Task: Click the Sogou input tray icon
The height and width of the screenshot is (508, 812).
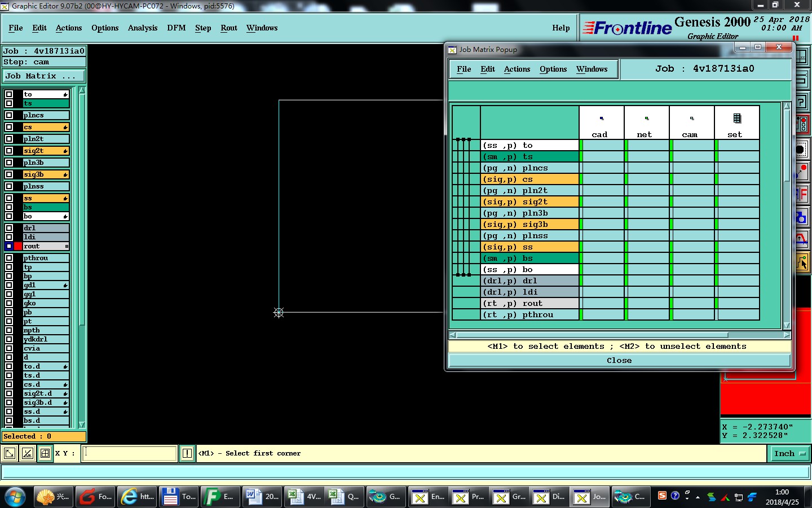Action: coord(662,496)
